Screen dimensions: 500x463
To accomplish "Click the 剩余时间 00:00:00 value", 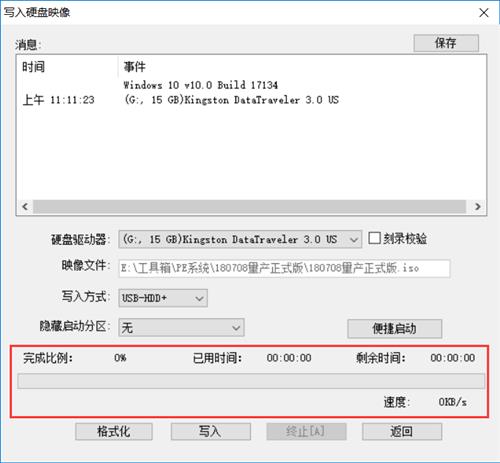I will [453, 358].
